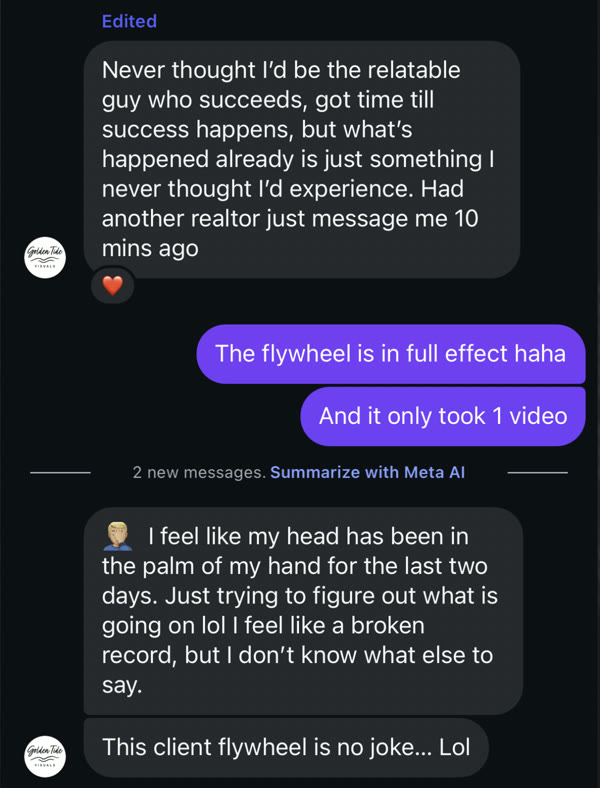Open the upper Golden Tide avatar
This screenshot has width=600, height=788.
pyautogui.click(x=45, y=256)
